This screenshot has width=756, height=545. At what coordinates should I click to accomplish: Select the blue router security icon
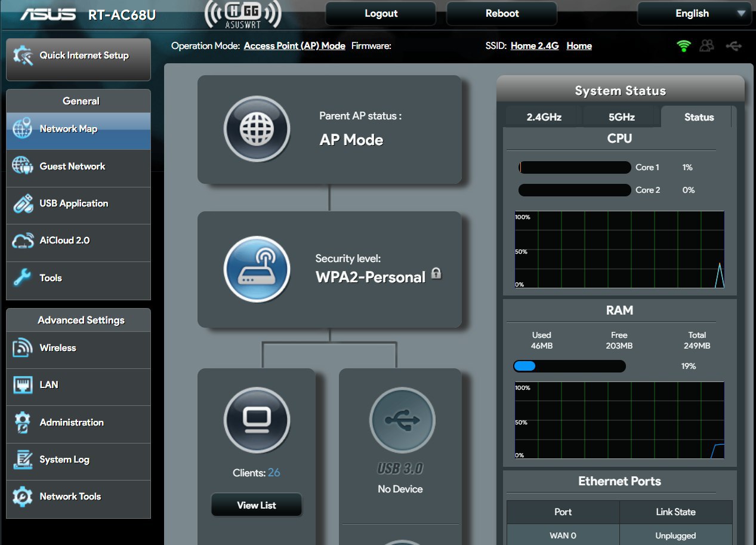pyautogui.click(x=257, y=269)
